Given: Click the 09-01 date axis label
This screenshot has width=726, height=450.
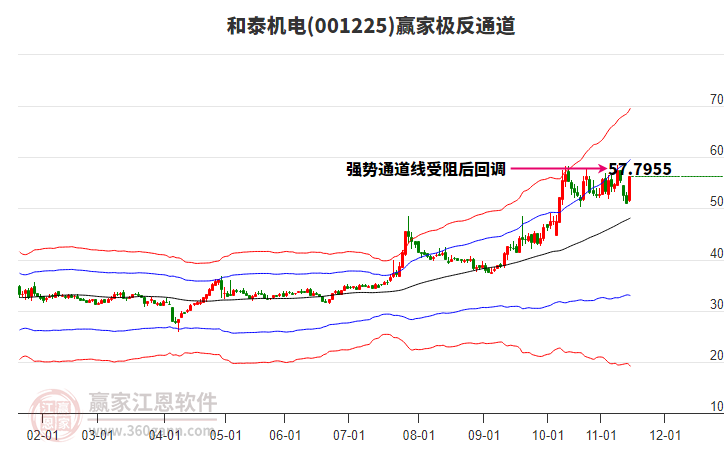Looking at the screenshot, I should 483,436.
